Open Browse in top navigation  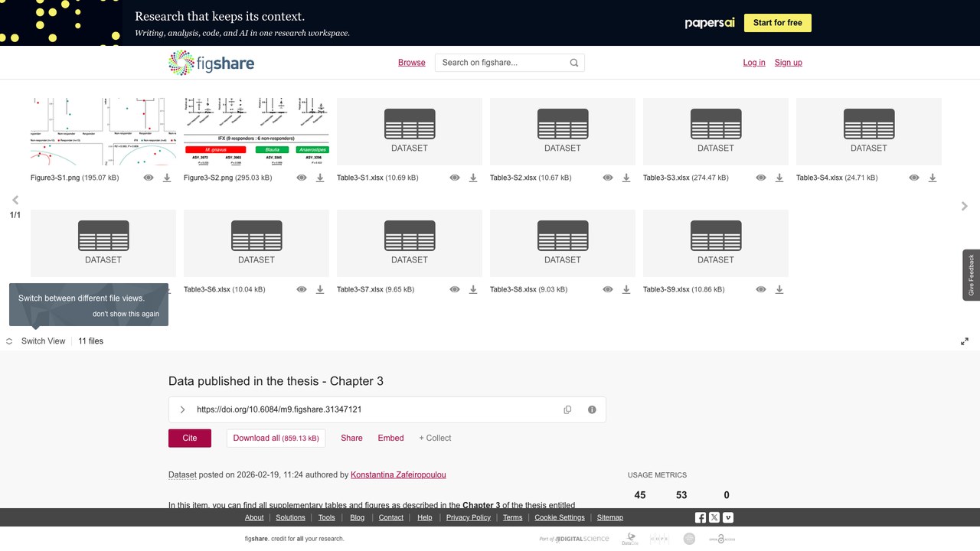(411, 63)
